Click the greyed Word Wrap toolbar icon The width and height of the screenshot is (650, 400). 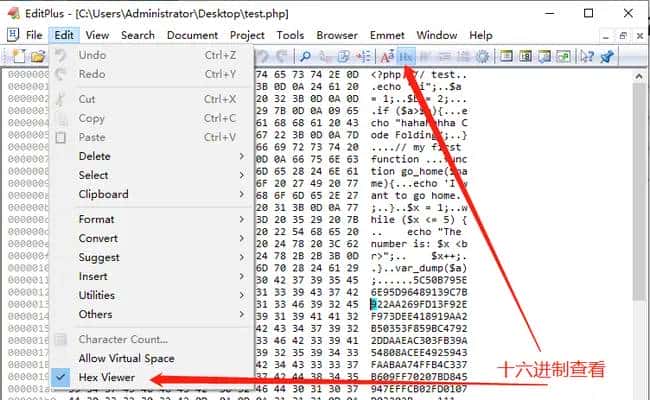(x=444, y=56)
